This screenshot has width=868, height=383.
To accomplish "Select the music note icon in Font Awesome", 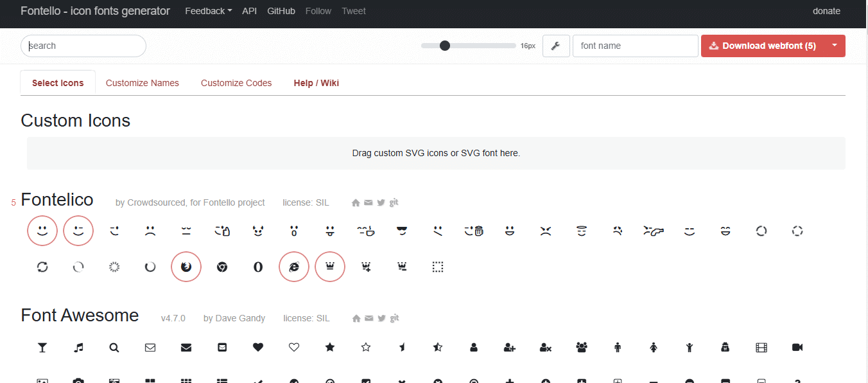I will point(78,347).
